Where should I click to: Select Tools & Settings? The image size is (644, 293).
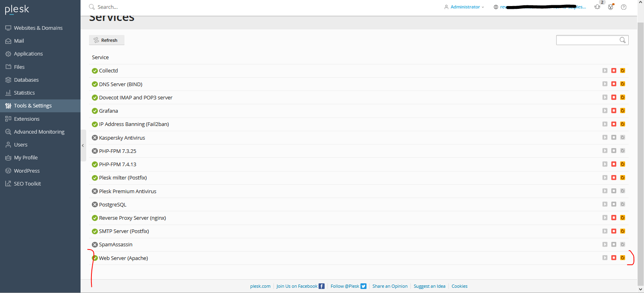(40, 105)
